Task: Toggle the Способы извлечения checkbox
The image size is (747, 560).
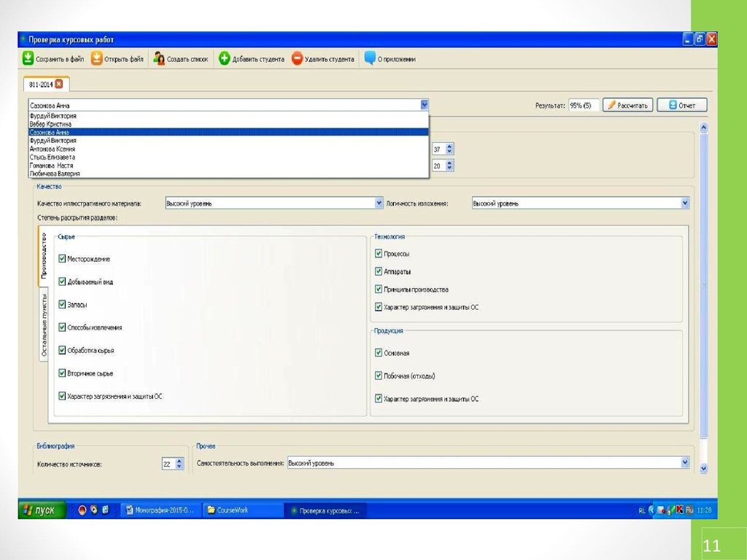Action: pos(62,327)
